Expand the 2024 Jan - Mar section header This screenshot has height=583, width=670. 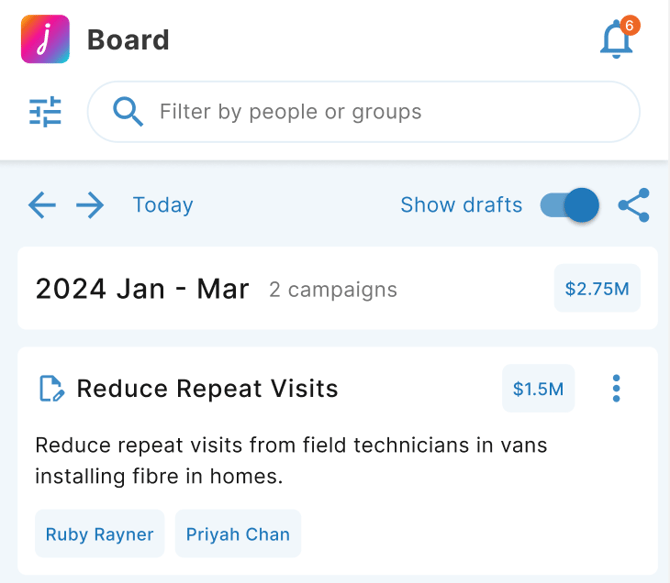142,289
